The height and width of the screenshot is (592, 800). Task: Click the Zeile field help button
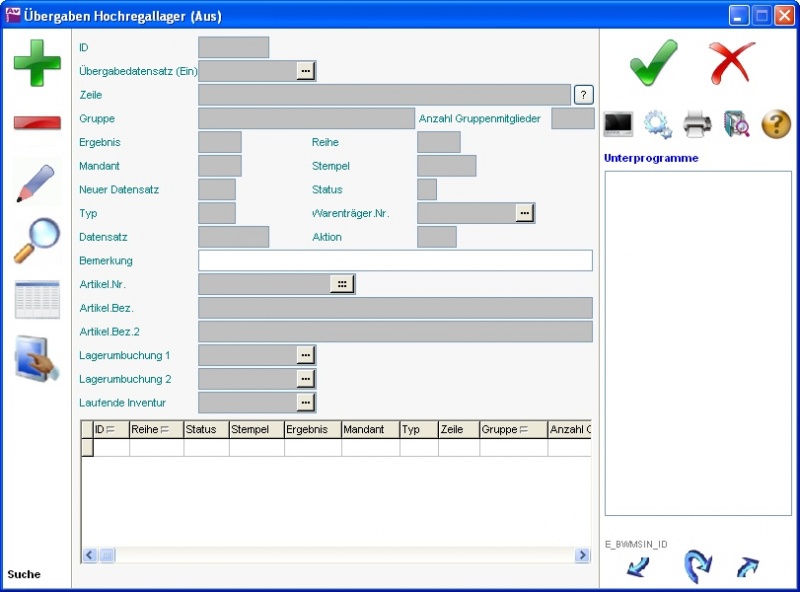click(584, 95)
